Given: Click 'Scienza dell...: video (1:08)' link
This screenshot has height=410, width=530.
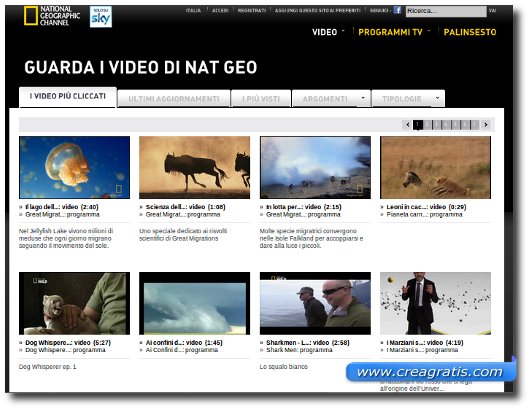Looking at the screenshot, I should coord(186,207).
